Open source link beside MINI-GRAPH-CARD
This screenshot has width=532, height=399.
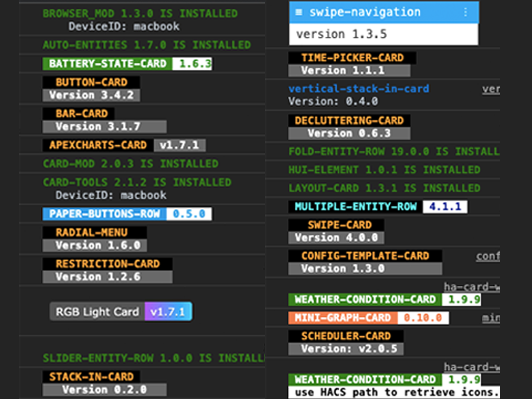click(490, 318)
